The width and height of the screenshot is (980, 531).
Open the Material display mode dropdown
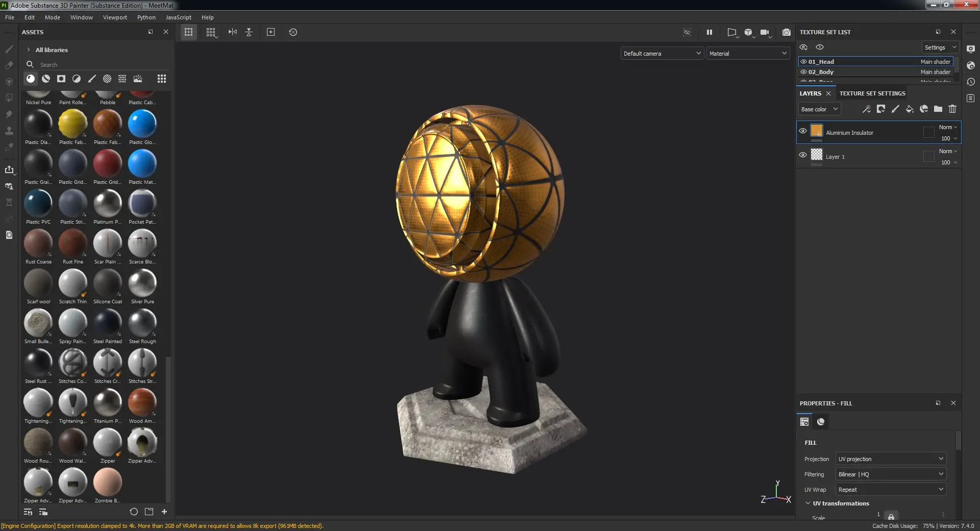pos(748,53)
